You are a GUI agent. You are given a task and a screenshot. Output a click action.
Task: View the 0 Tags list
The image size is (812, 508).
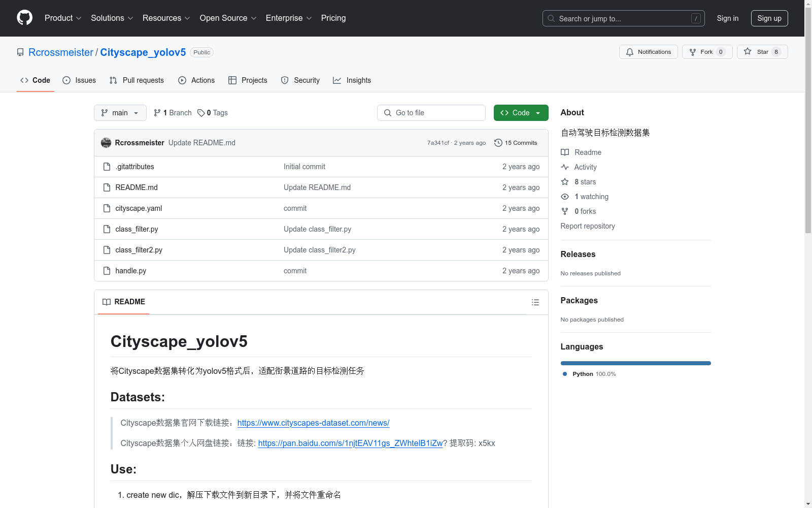point(213,113)
